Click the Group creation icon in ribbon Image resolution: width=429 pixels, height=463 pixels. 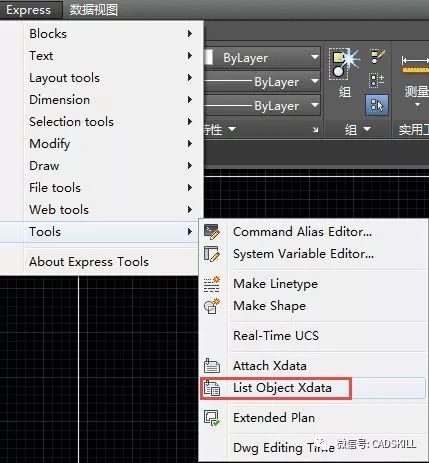pyautogui.click(x=344, y=63)
